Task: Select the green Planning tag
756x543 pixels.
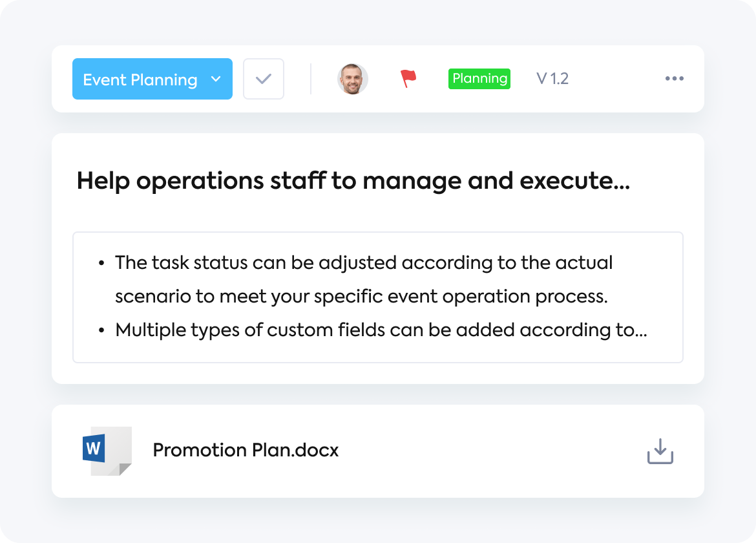Action: click(x=479, y=79)
